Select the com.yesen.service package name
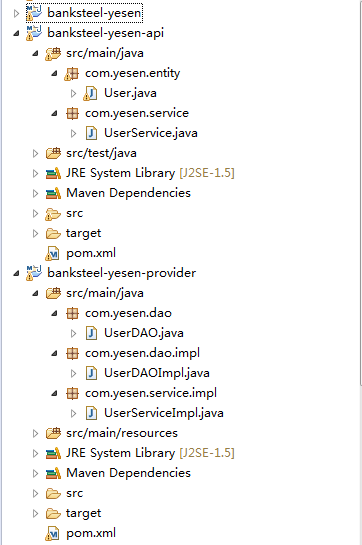Viewport: 362px width, 545px height. (137, 113)
